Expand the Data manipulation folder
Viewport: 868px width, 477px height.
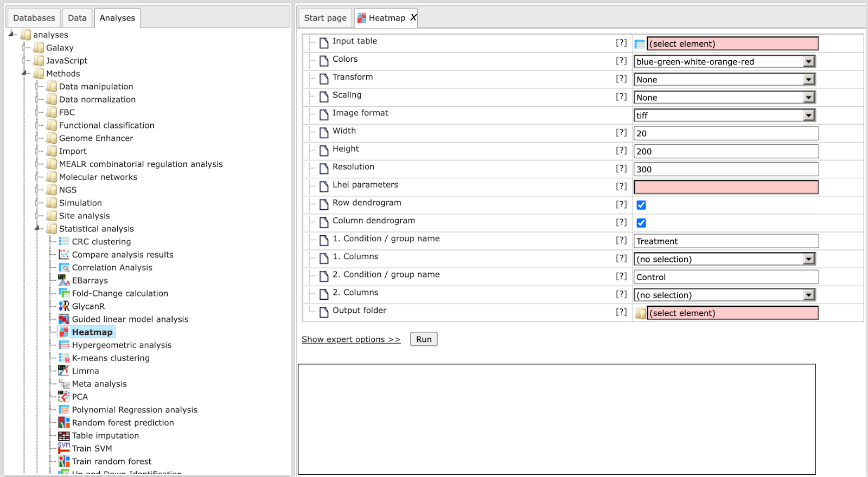pyautogui.click(x=38, y=87)
